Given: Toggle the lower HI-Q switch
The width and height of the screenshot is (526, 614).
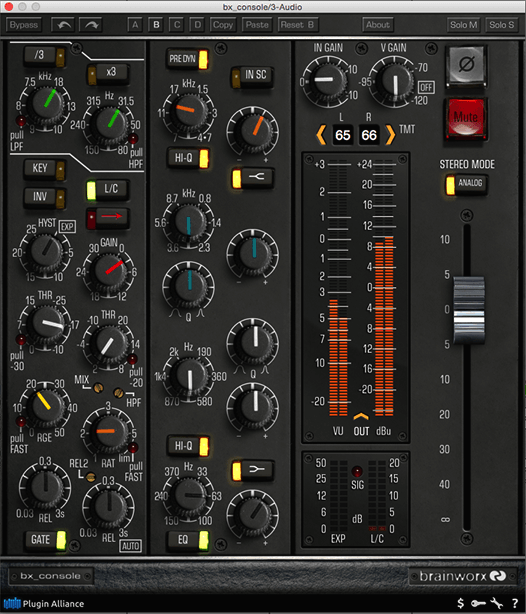Looking at the screenshot, I should [187, 446].
